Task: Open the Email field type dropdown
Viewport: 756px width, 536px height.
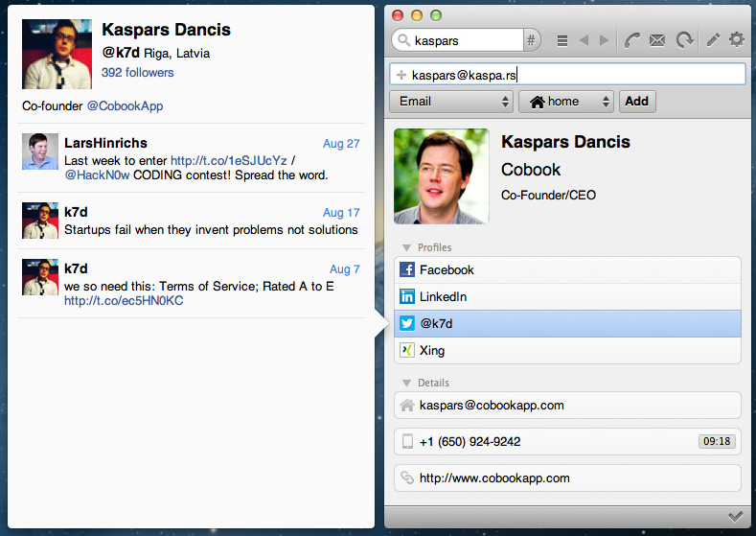Action: pos(451,101)
